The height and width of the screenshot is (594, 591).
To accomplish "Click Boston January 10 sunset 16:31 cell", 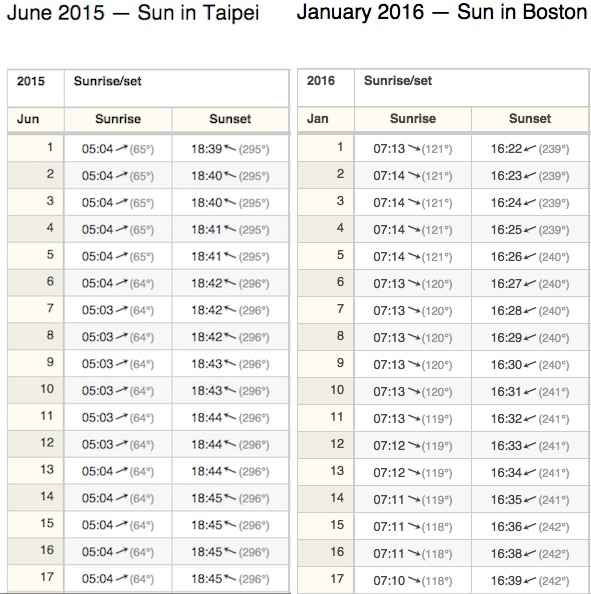I will 530,392.
